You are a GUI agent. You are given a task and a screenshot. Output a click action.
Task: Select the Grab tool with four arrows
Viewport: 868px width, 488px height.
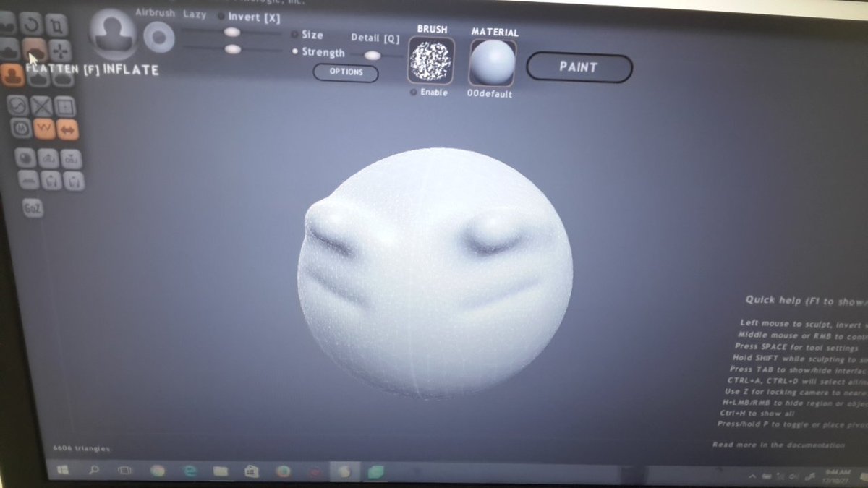click(x=61, y=51)
